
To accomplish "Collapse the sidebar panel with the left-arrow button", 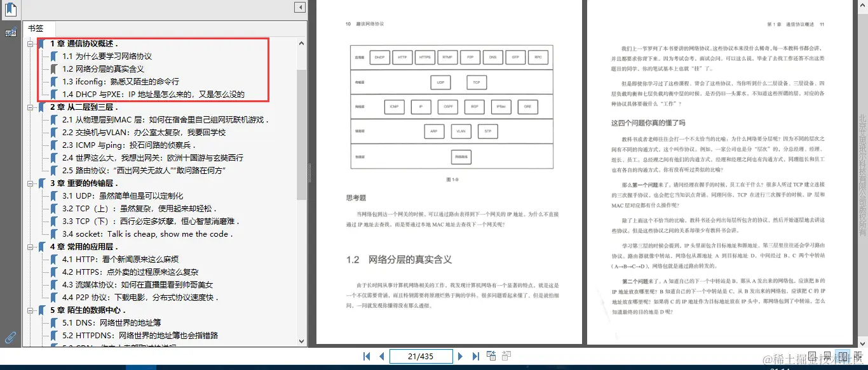I will [x=299, y=6].
